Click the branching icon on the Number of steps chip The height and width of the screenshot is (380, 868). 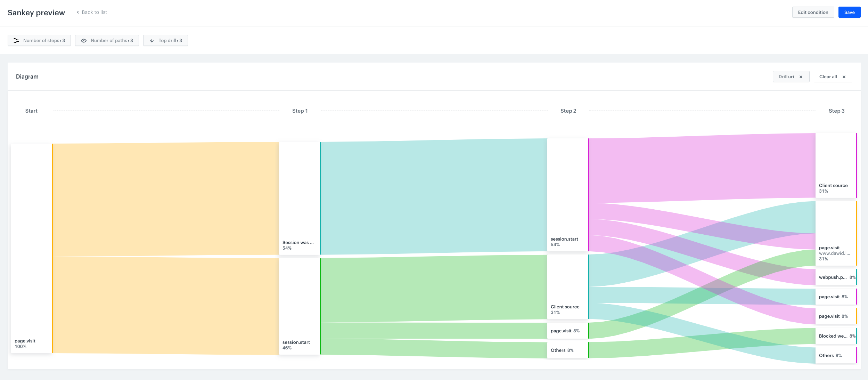(16, 40)
